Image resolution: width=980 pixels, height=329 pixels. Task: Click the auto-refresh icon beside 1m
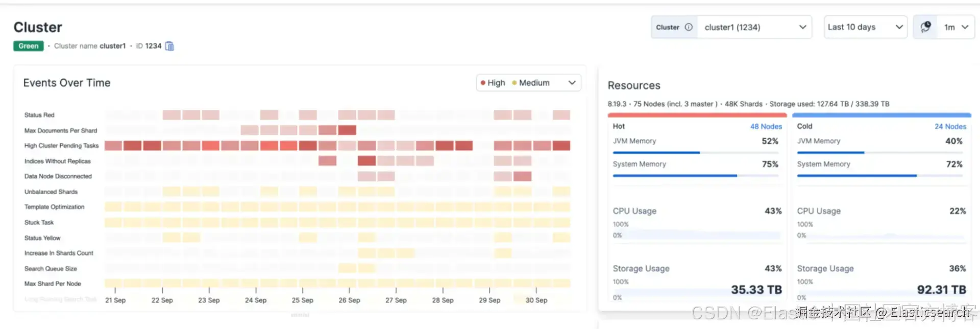925,27
